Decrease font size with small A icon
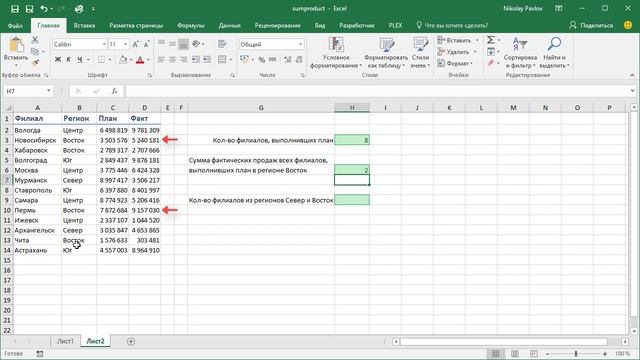Viewport: 640px width, 360px height. (147, 44)
